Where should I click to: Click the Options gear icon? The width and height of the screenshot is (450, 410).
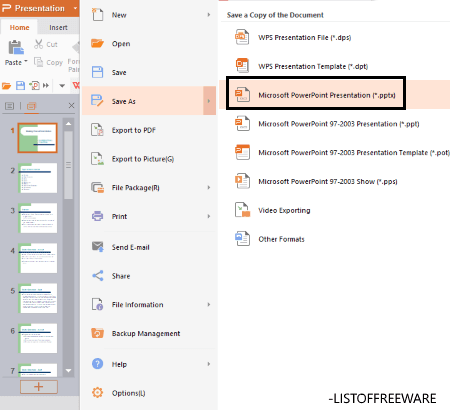tap(97, 393)
